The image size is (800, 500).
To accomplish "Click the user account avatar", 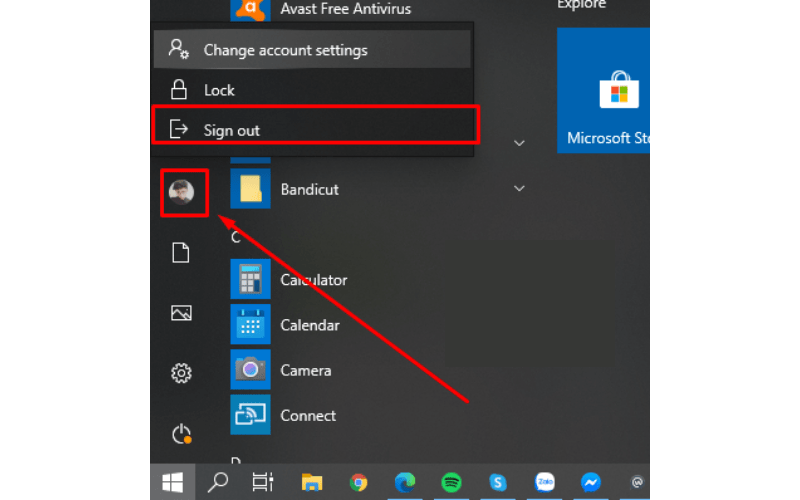I will tap(182, 193).
